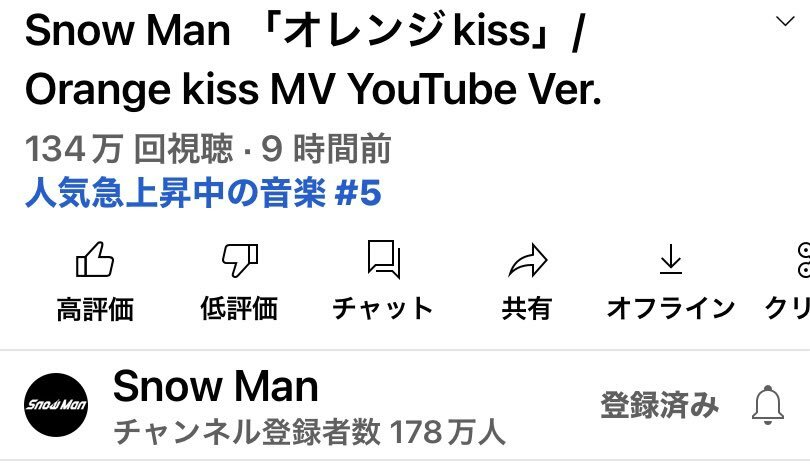Open the 人気急上昇中の音楽 #5 trending link
810x468 pixels.
(x=203, y=193)
